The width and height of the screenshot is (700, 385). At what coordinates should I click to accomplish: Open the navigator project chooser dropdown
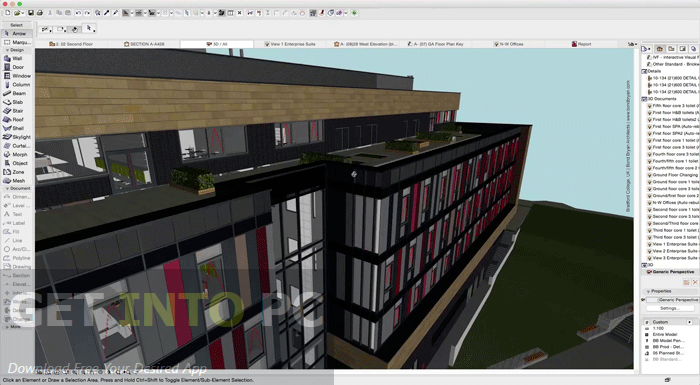click(x=646, y=49)
